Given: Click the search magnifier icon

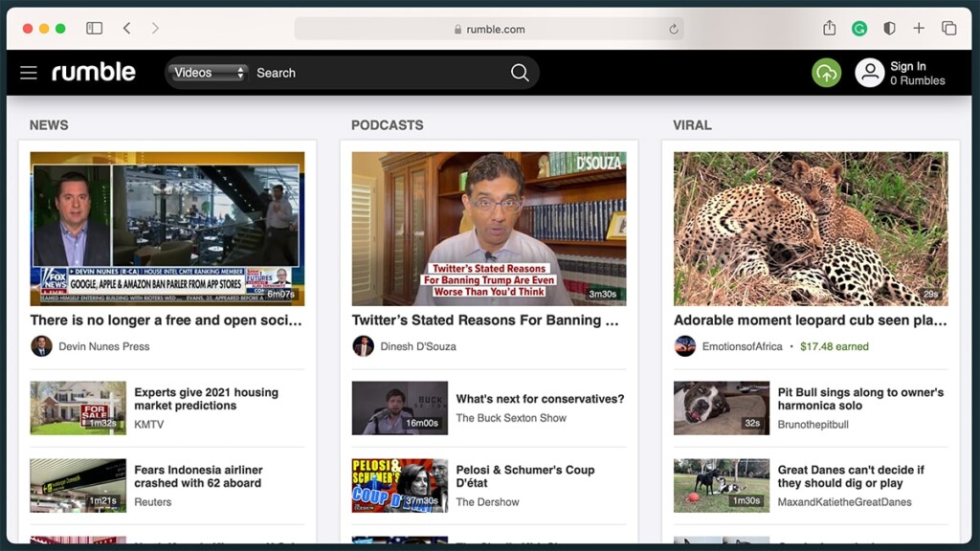Looking at the screenshot, I should click(x=520, y=73).
